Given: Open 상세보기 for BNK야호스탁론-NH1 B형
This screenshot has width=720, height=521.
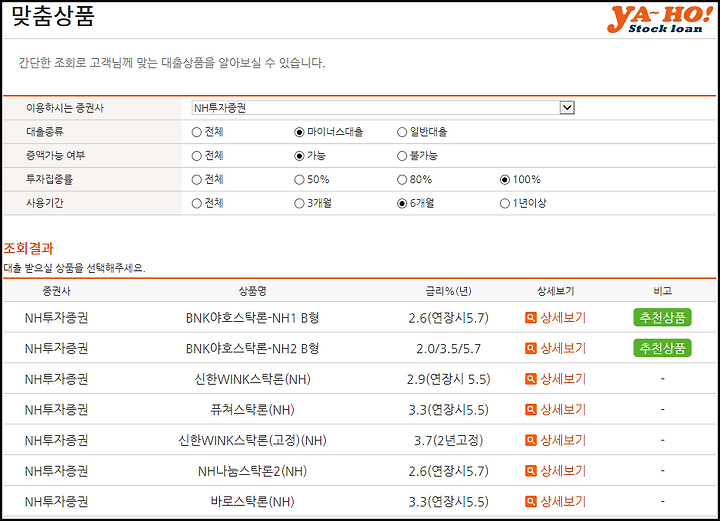Looking at the screenshot, I should pos(563,318).
